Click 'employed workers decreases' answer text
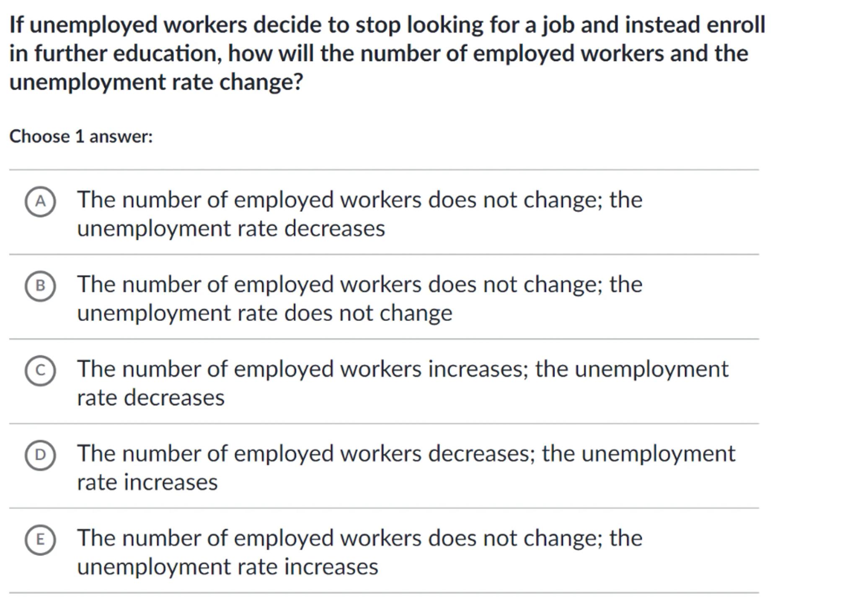This screenshot has height=616, width=858. [x=406, y=453]
